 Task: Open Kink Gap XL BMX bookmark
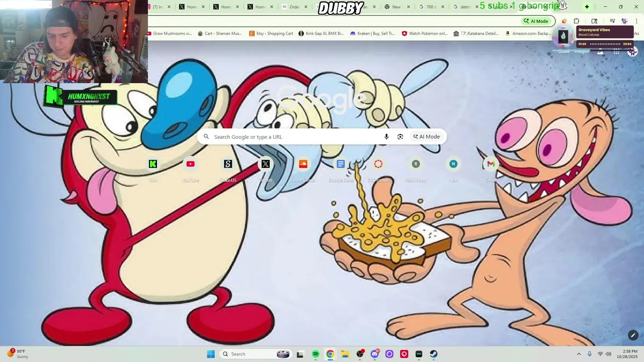tap(321, 34)
